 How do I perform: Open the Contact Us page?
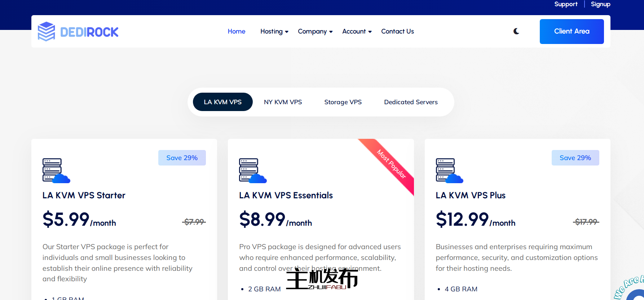point(397,31)
